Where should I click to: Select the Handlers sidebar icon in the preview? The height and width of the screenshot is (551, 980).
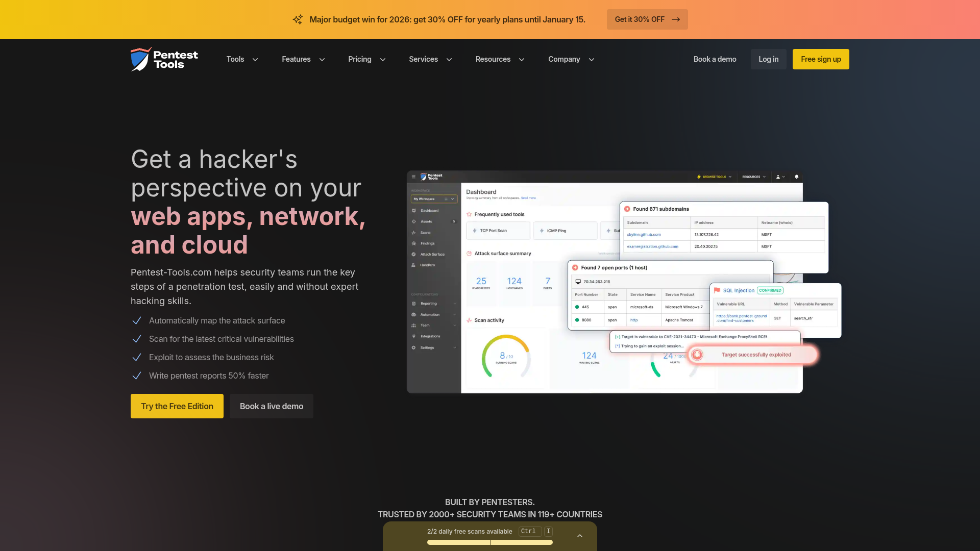click(413, 265)
